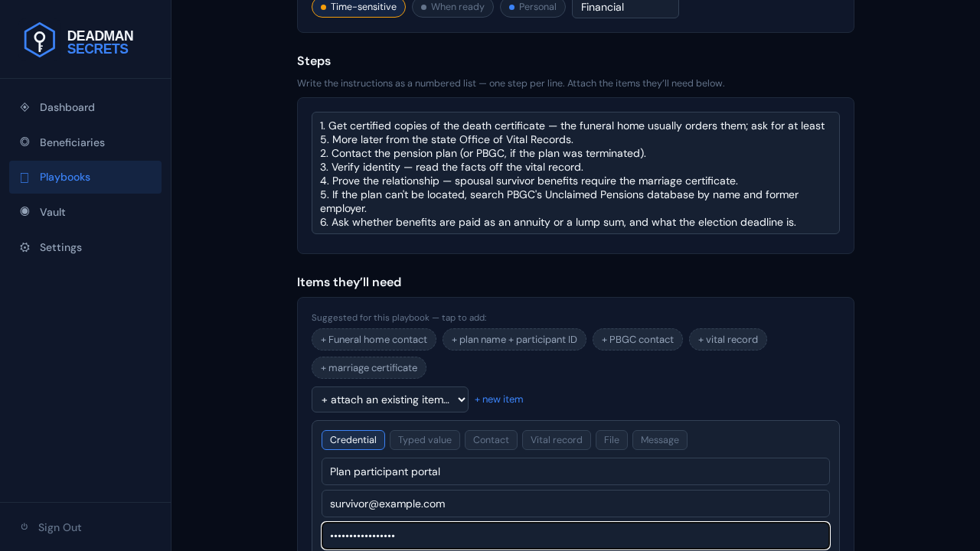980x551 pixels.
Task: Click the Deadman Secrets hexagon key logo
Action: tap(40, 40)
